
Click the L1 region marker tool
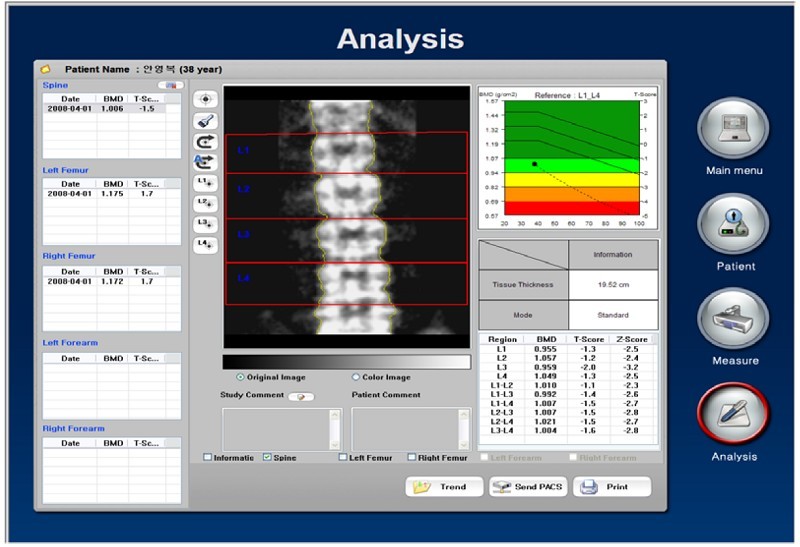205,183
